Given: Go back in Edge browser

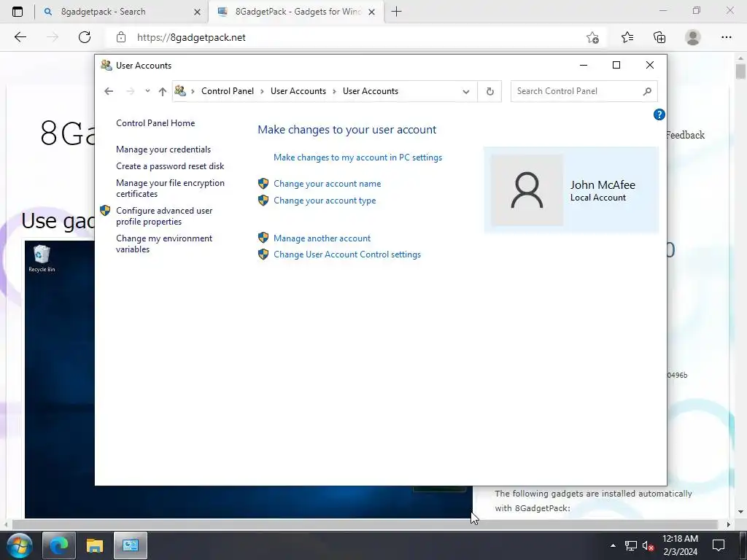Looking at the screenshot, I should (20, 37).
